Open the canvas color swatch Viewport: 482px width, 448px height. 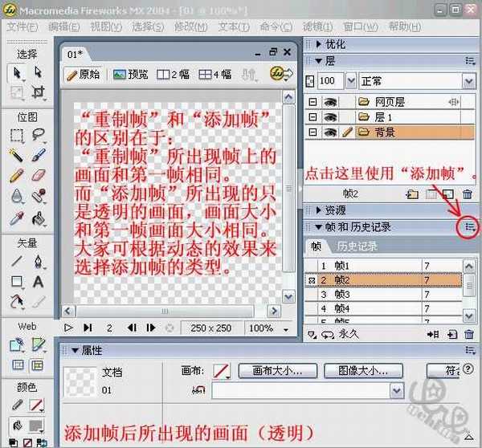click(222, 371)
